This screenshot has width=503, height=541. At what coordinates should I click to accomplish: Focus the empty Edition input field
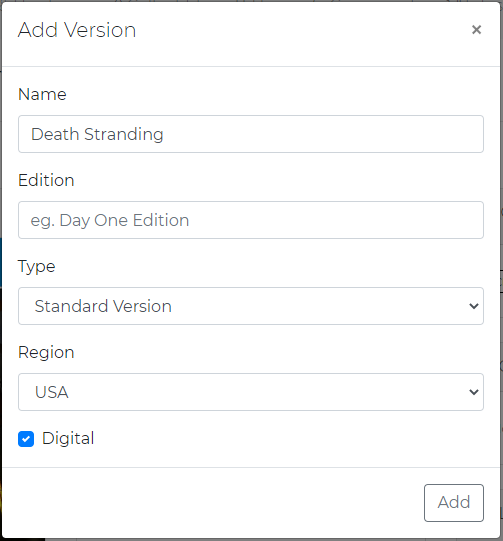[251, 220]
